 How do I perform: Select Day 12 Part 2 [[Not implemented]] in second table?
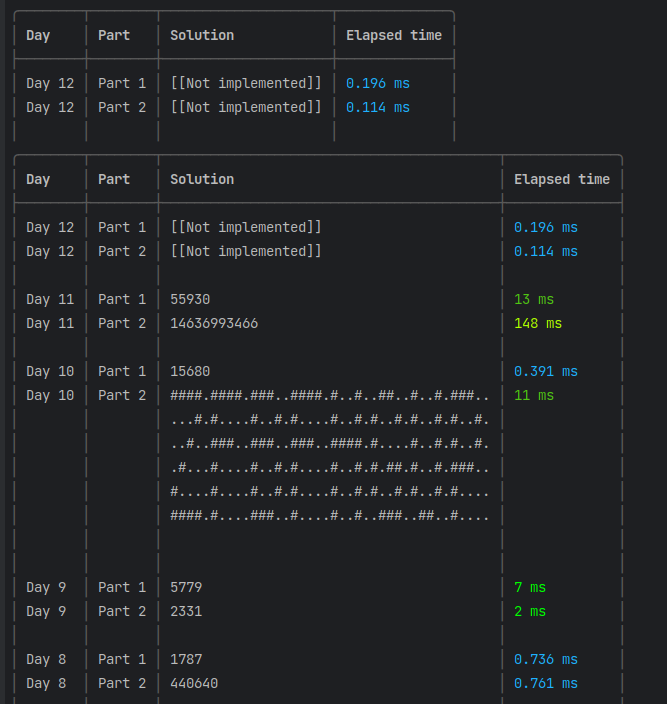click(x=246, y=252)
